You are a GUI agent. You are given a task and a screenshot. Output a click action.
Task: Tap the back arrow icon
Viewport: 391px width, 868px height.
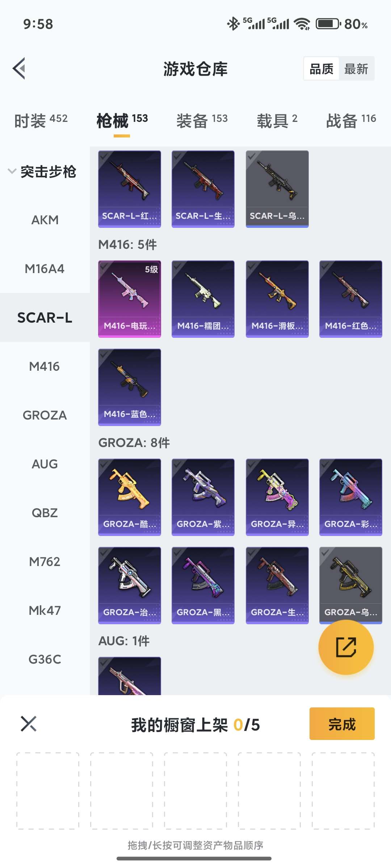[x=19, y=68]
